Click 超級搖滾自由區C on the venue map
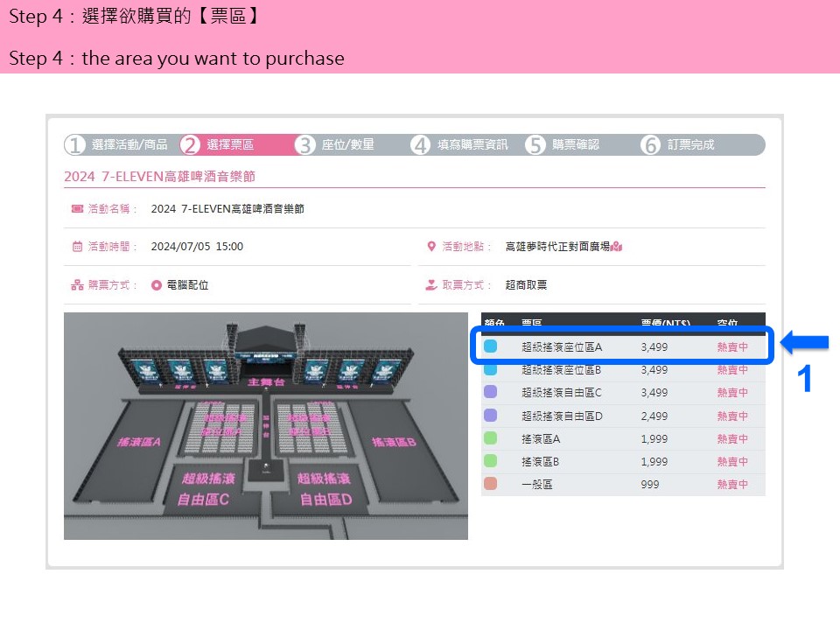The width and height of the screenshot is (840, 630). (x=204, y=489)
